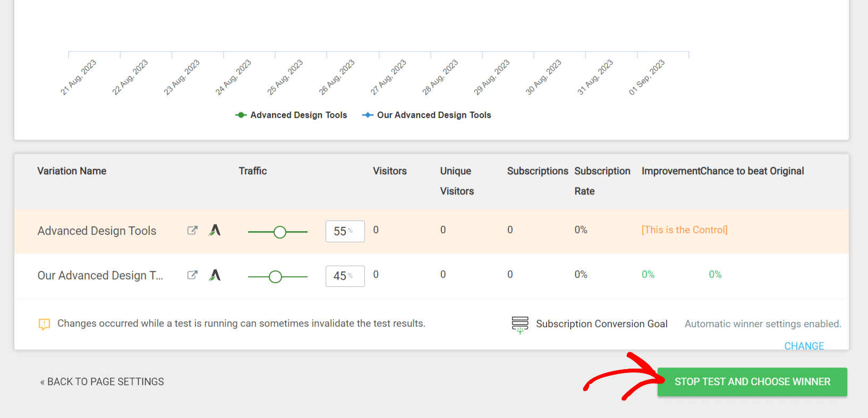
Task: Click traffic slider handle for Advanced Design Tools
Action: point(280,232)
